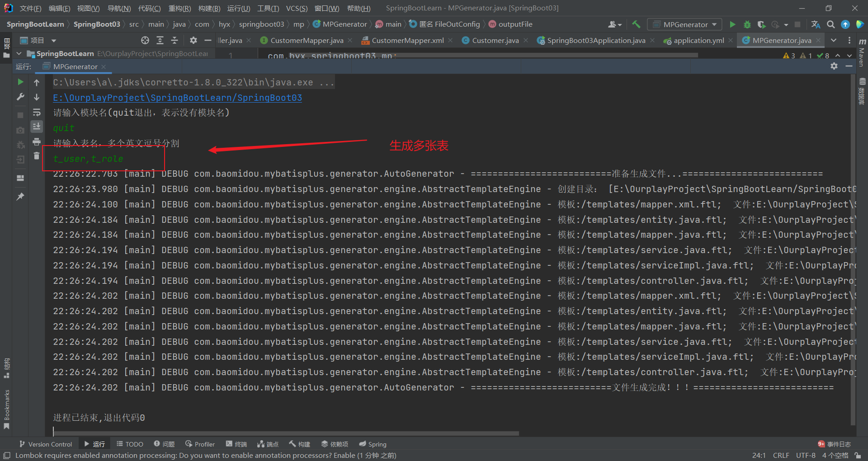The width and height of the screenshot is (868, 461).
Task: Open the colorful plugin icon in the toolbar
Action: [860, 24]
